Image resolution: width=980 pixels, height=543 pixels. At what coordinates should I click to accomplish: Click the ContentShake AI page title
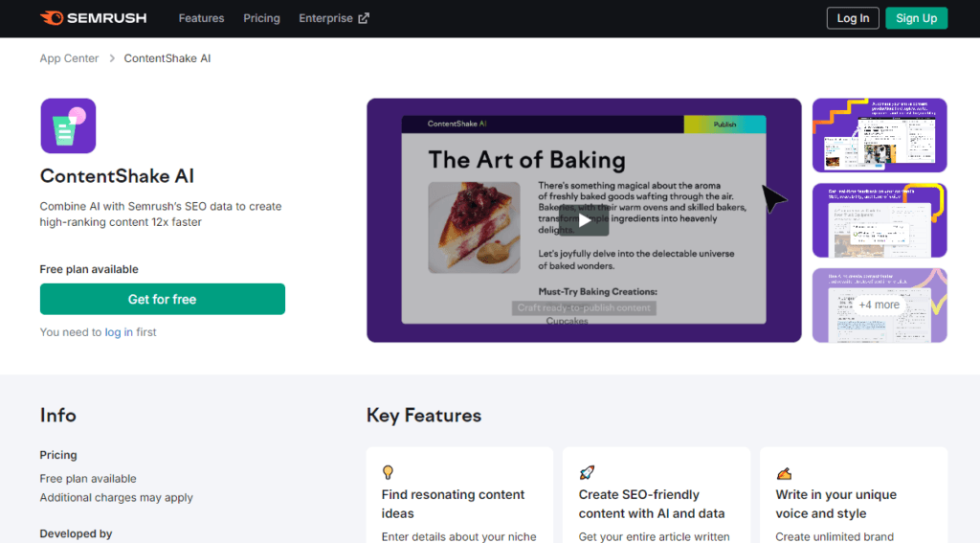117,176
